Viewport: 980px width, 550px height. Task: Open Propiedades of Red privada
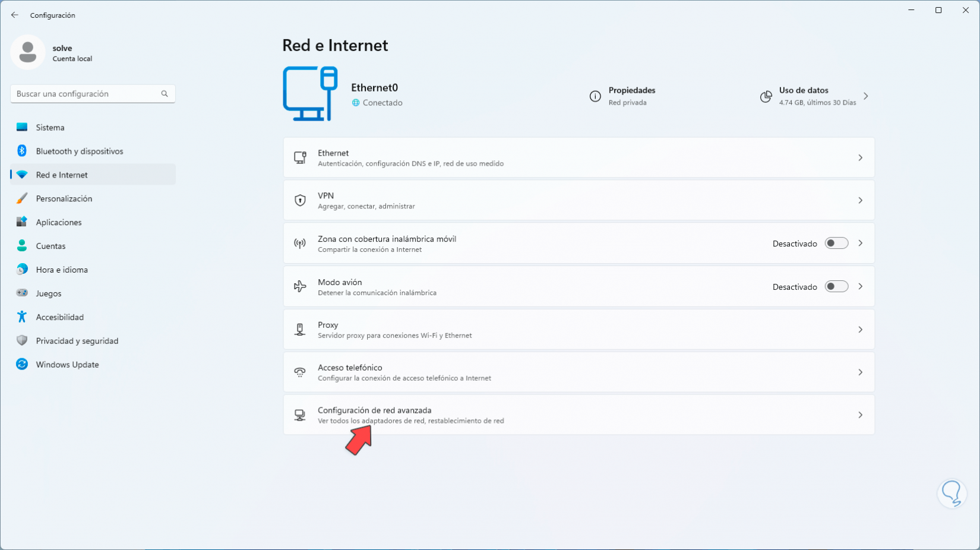622,96
